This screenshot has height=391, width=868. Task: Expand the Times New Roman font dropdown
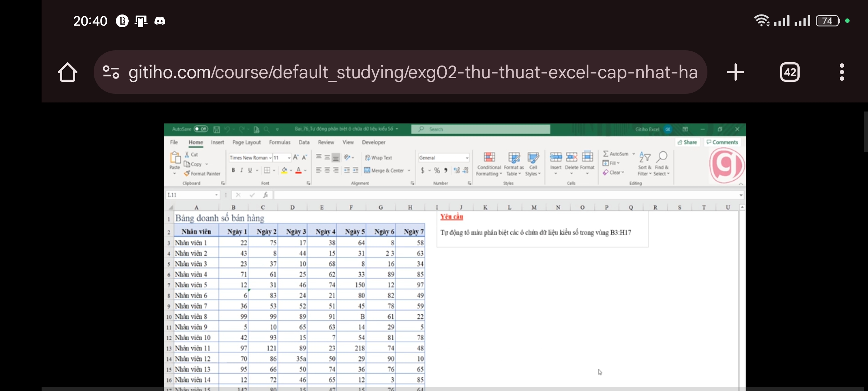pos(270,158)
